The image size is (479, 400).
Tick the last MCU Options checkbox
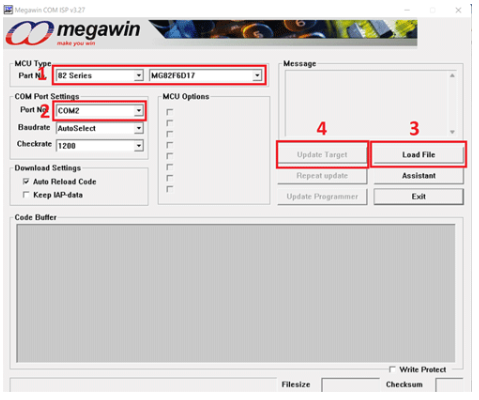(x=170, y=189)
